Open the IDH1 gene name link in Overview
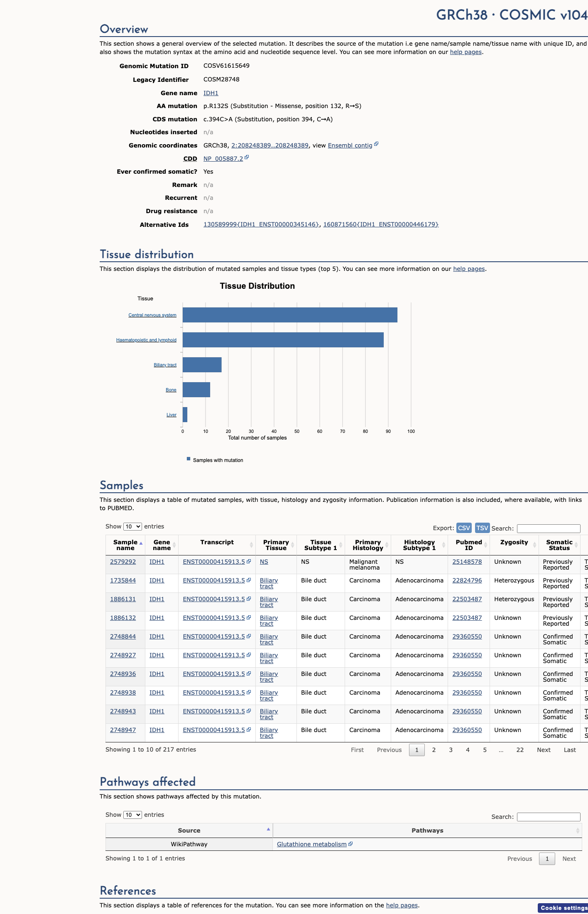 (211, 93)
